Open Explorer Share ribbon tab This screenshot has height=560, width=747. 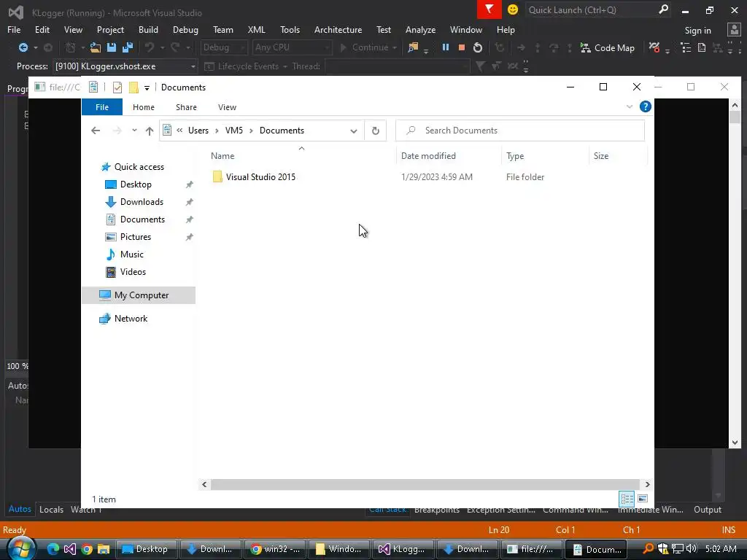pyautogui.click(x=186, y=107)
